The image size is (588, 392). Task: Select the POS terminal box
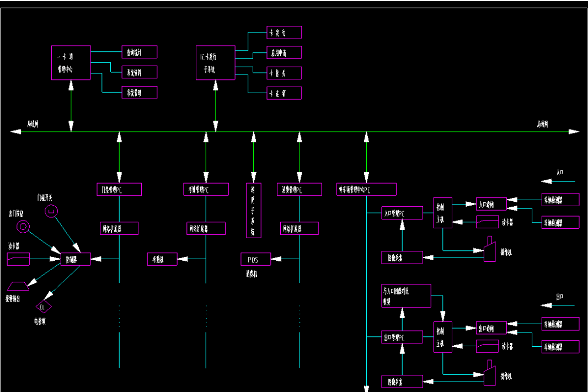click(x=256, y=259)
